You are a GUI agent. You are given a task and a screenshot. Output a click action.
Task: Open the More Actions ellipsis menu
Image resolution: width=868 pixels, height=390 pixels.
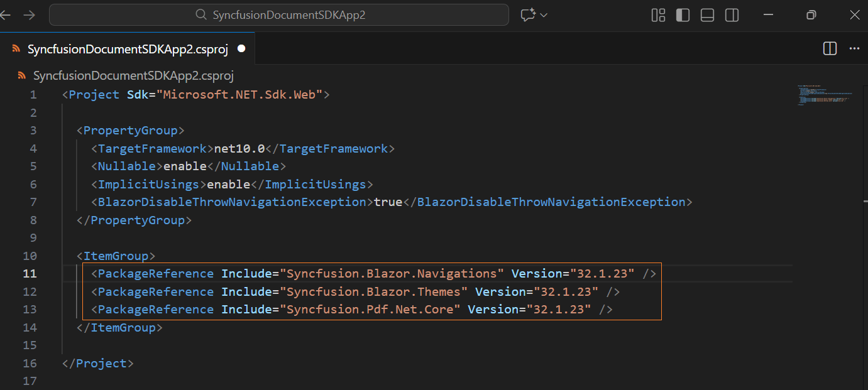(854, 48)
